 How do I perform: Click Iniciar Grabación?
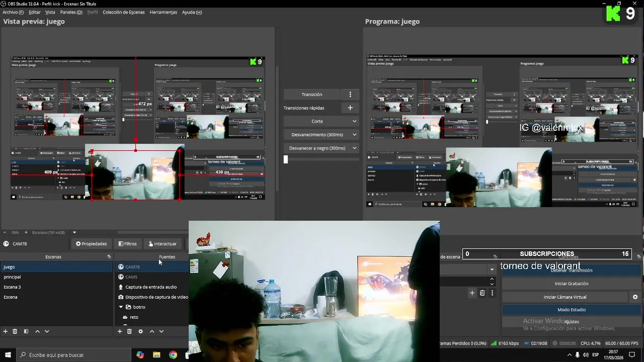571,284
